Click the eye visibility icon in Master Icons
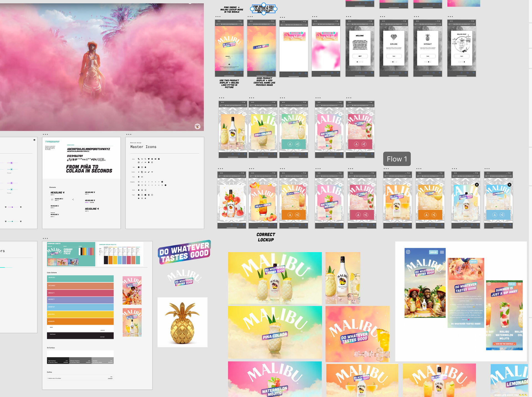The height and width of the screenshot is (397, 532). [155, 159]
